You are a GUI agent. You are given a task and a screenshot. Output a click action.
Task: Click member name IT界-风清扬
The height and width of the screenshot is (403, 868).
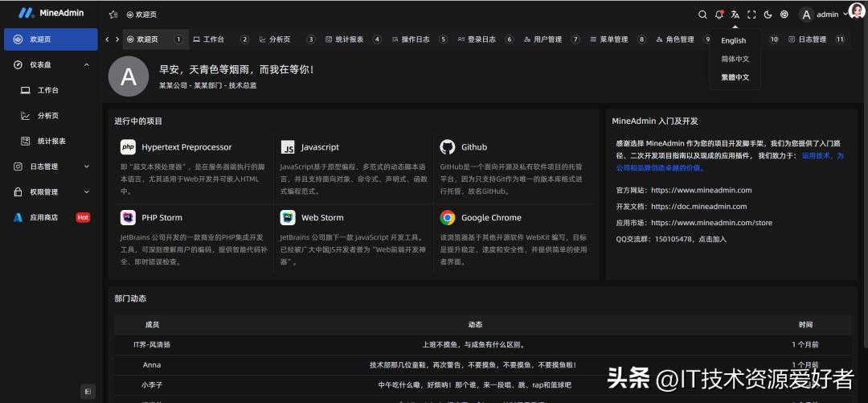152,345
